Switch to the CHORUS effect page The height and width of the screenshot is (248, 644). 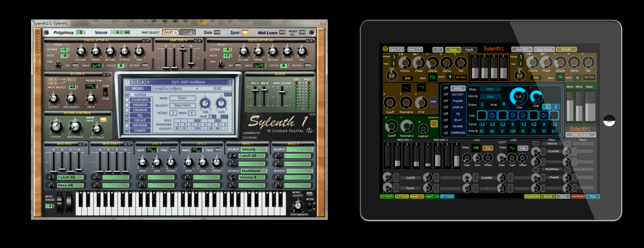tap(140, 110)
